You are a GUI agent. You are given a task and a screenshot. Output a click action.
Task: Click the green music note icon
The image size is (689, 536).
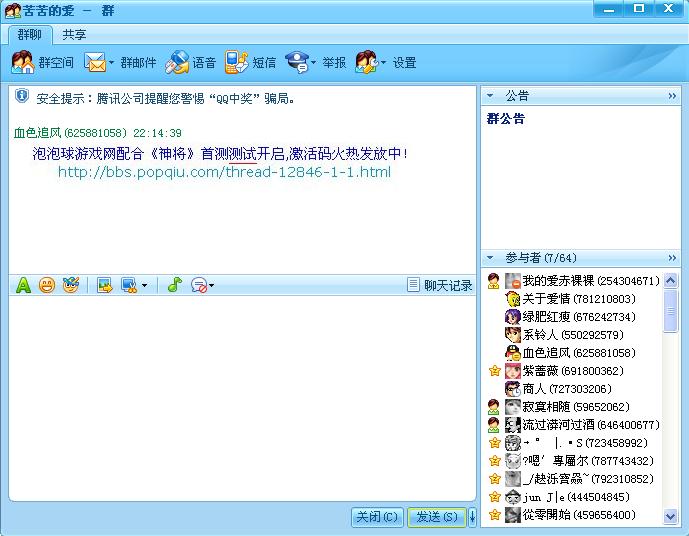pyautogui.click(x=174, y=285)
